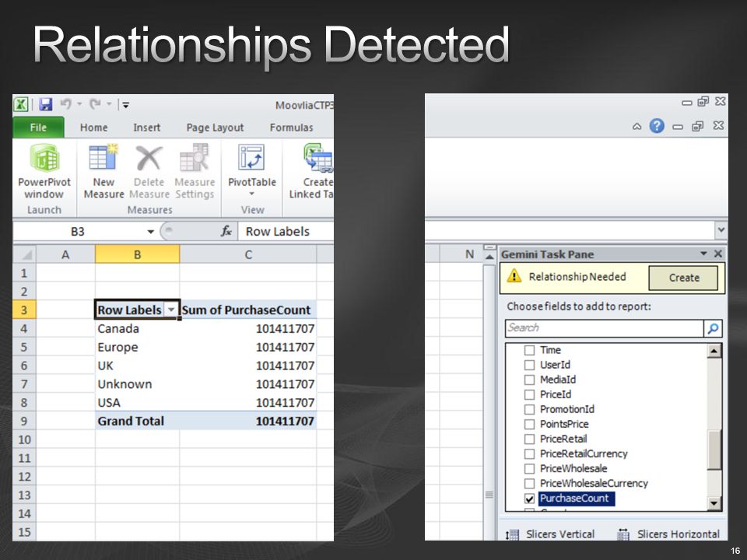The height and width of the screenshot is (560, 747).
Task: Switch to the Insert tab
Action: [147, 127]
